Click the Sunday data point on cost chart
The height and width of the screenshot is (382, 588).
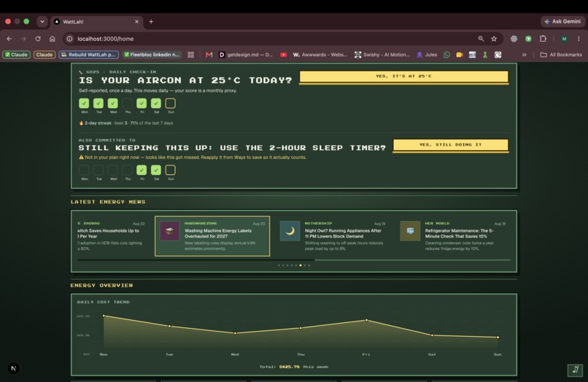click(x=498, y=337)
